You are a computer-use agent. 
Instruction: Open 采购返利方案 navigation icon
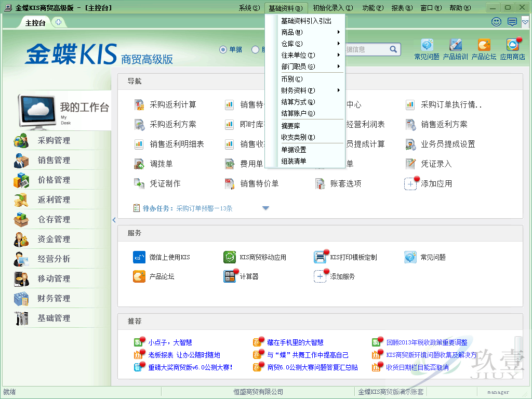click(x=139, y=125)
